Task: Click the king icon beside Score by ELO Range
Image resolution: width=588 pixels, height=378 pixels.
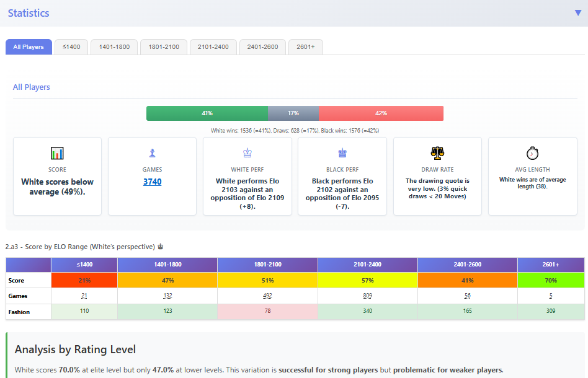Action: point(161,246)
